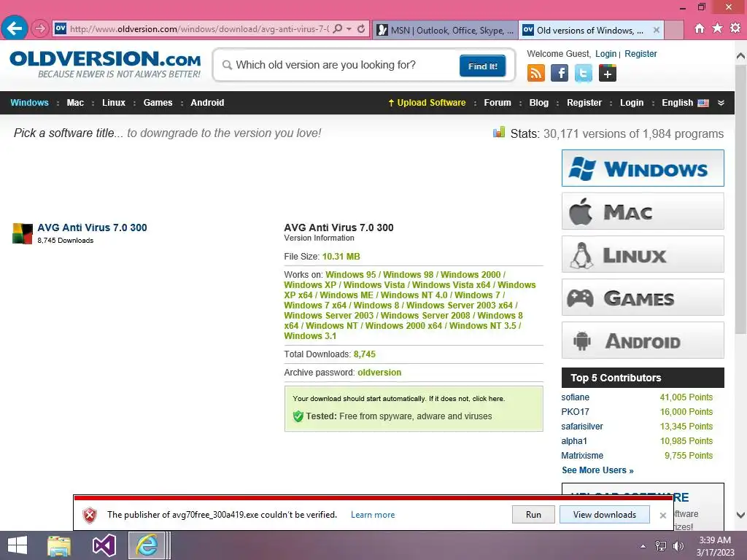Dismiss the download notification bar
This screenshot has width=747, height=560.
pyautogui.click(x=662, y=516)
